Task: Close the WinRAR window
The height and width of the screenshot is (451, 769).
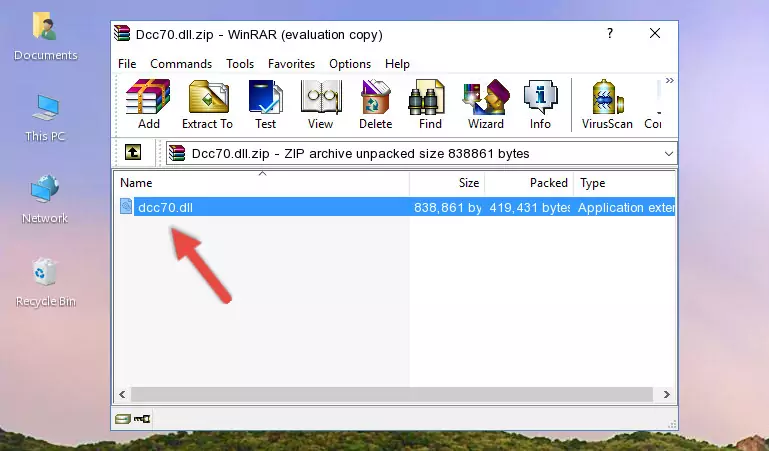Action: point(655,33)
